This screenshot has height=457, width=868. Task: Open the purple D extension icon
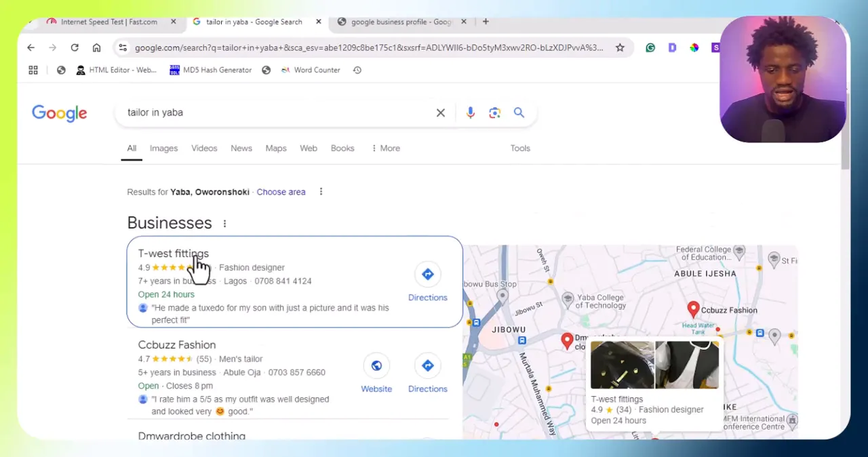click(x=672, y=47)
